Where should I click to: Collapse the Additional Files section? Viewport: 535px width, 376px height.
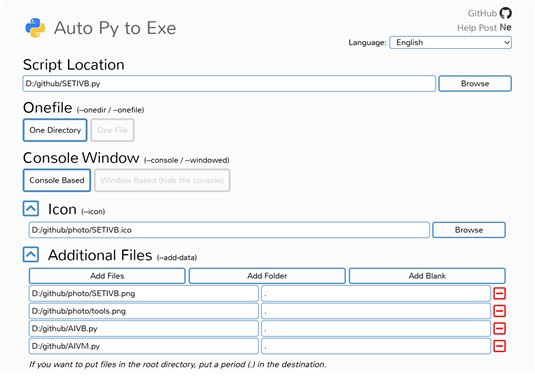point(31,255)
